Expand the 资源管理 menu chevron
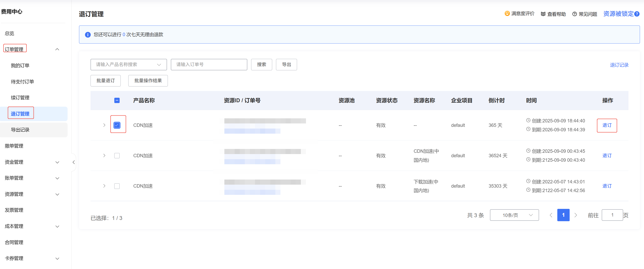Viewport: 644px width, 269px height. (57, 194)
